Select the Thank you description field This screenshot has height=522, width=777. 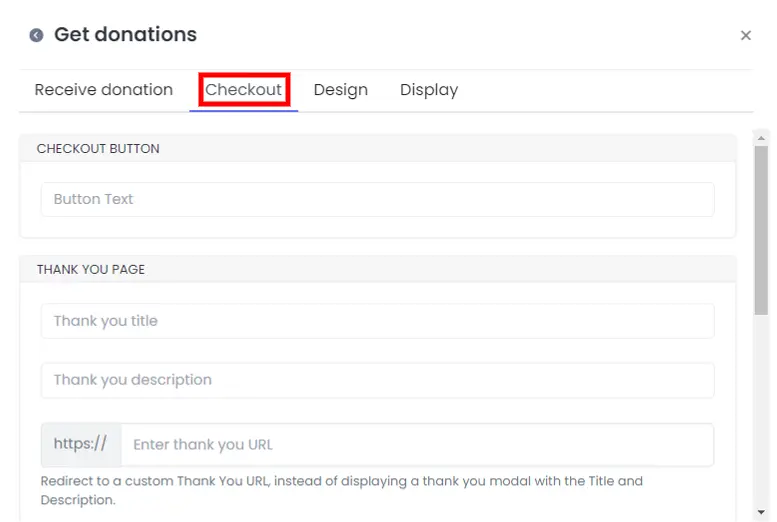click(378, 380)
